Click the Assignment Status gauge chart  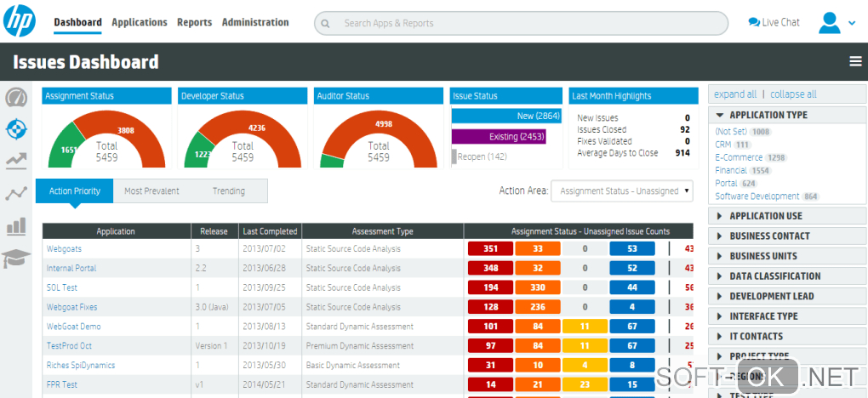point(107,139)
